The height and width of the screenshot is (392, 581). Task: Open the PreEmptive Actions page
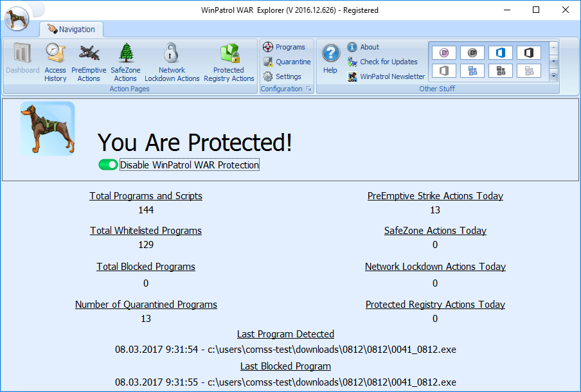[x=89, y=62]
